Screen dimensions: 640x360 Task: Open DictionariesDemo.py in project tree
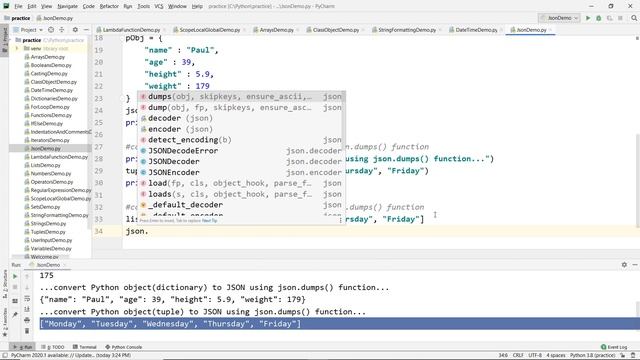pos(54,98)
